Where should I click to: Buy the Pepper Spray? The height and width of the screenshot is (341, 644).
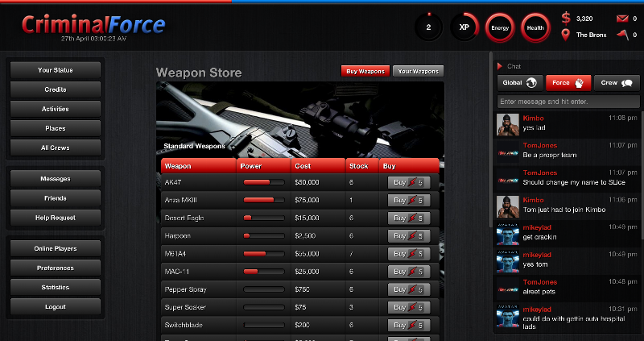click(409, 289)
